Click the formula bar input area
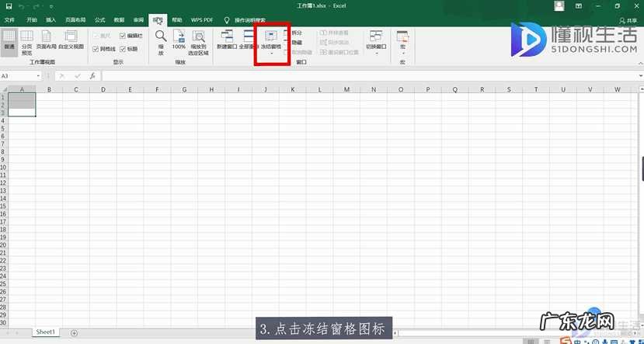Screen dimensions: 644x344 pyautogui.click(x=370, y=76)
